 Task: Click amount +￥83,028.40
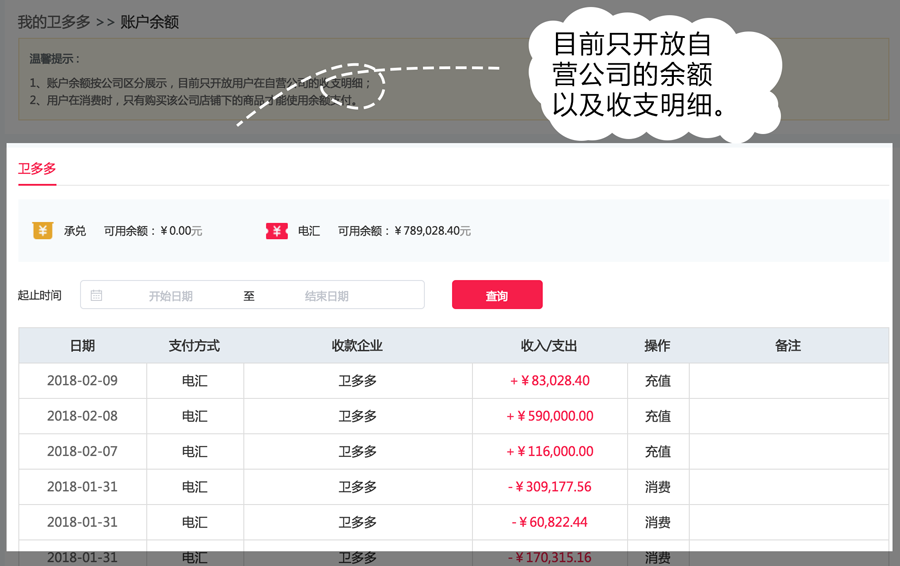click(550, 381)
